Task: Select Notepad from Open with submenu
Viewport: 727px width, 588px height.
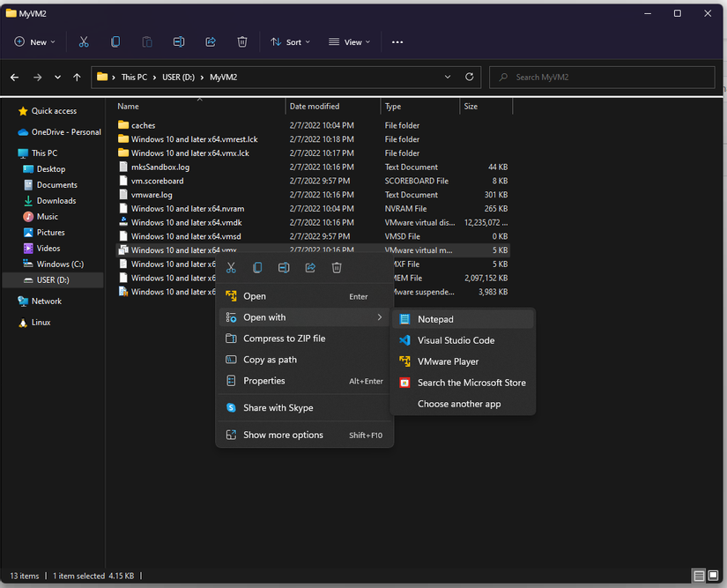Action: (x=435, y=319)
